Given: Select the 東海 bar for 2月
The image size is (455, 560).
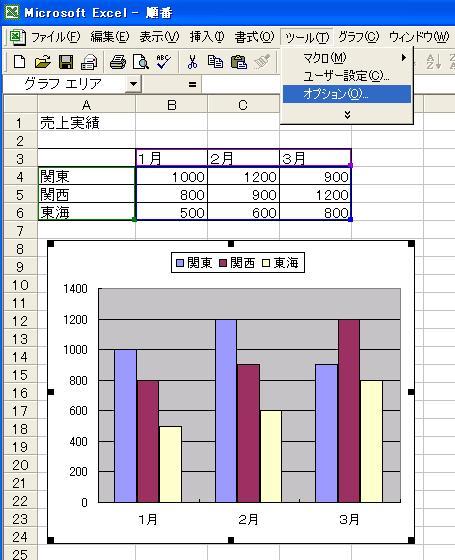Looking at the screenshot, I should [271, 456].
